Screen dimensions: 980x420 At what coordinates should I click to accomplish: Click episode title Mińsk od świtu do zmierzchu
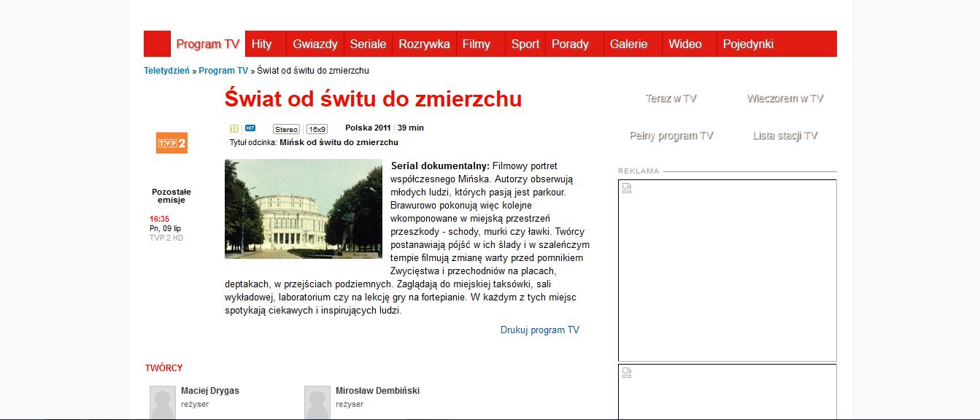tap(339, 142)
